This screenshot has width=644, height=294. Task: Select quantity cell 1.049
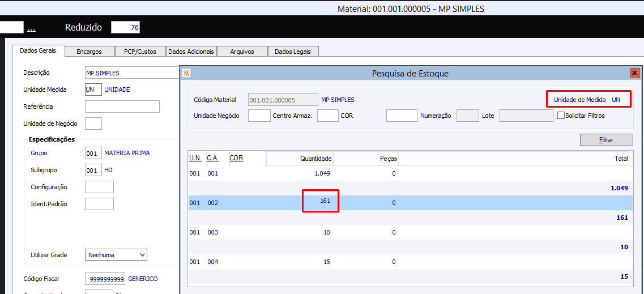322,173
